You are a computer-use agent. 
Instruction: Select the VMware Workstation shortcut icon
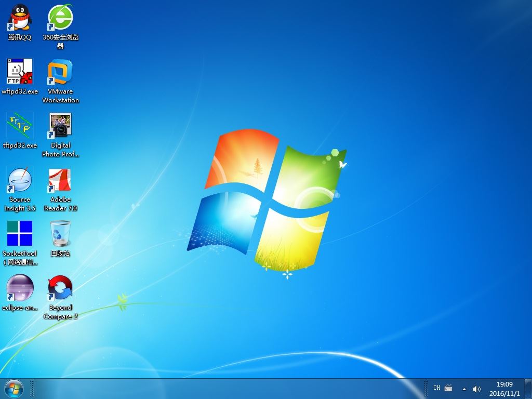coord(60,71)
